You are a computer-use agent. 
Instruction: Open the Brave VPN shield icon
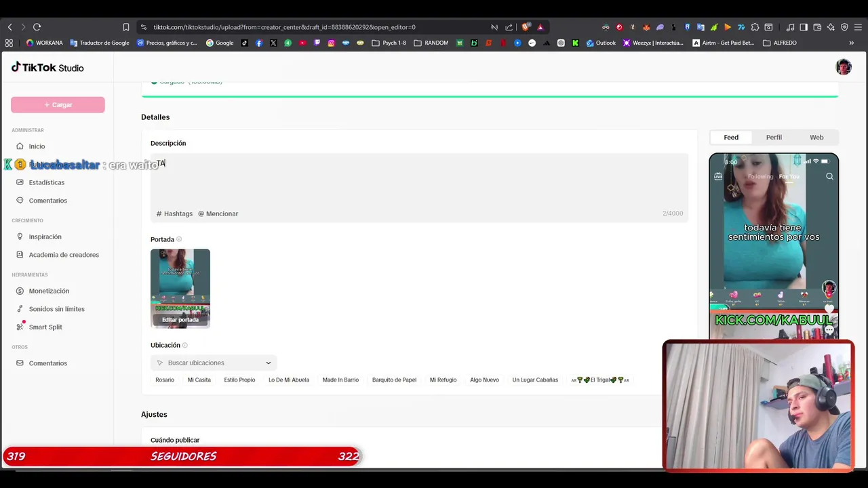click(844, 27)
